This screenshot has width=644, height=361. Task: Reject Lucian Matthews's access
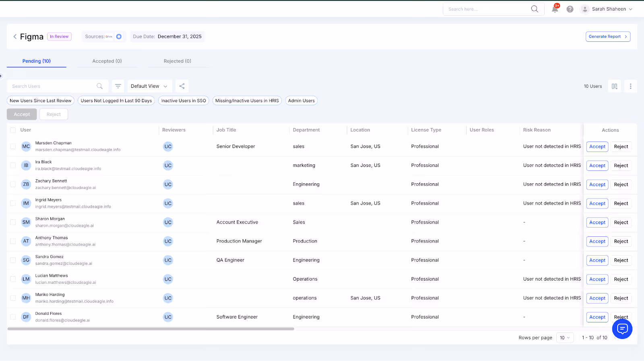tap(621, 279)
